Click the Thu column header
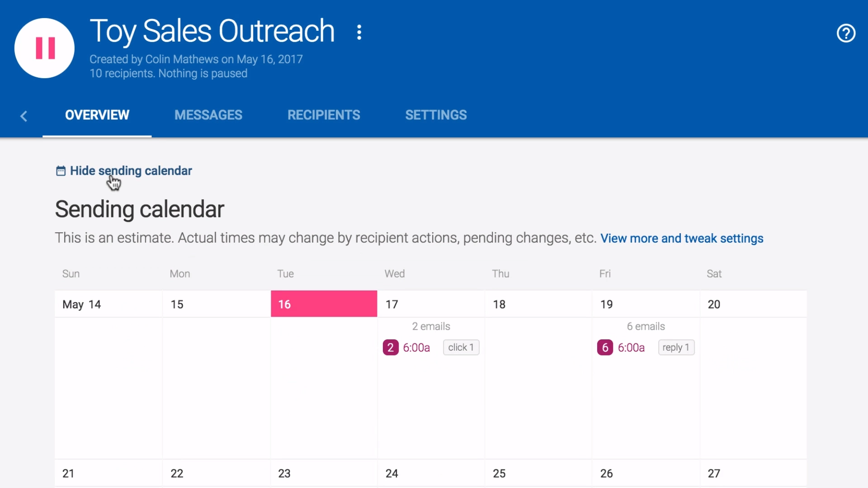 click(x=500, y=274)
